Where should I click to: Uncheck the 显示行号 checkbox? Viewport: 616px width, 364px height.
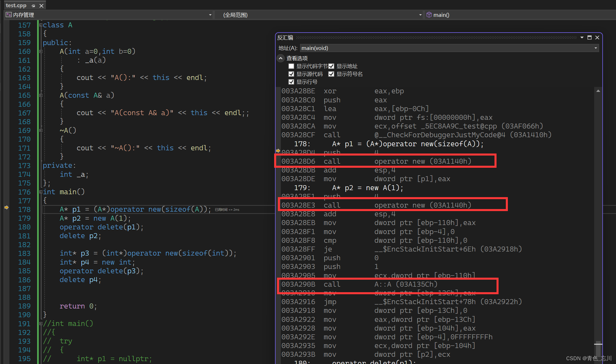coord(291,82)
